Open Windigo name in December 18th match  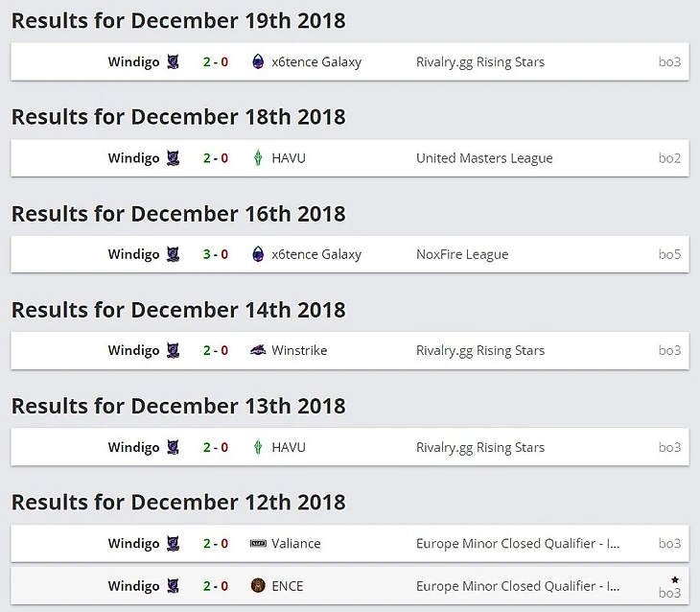point(133,158)
